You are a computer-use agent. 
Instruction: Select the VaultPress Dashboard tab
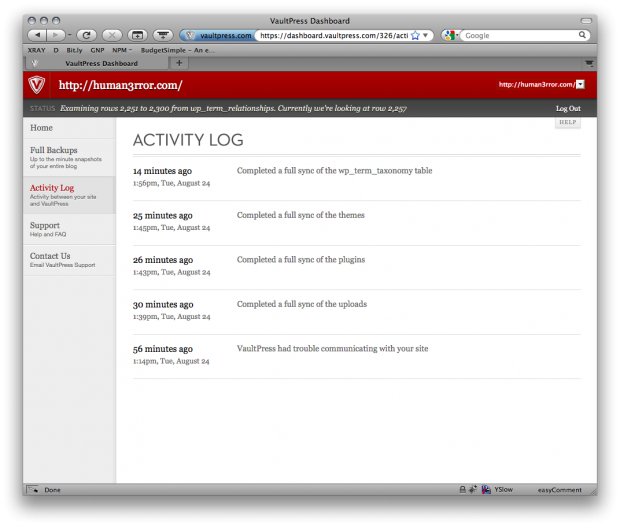click(x=97, y=63)
